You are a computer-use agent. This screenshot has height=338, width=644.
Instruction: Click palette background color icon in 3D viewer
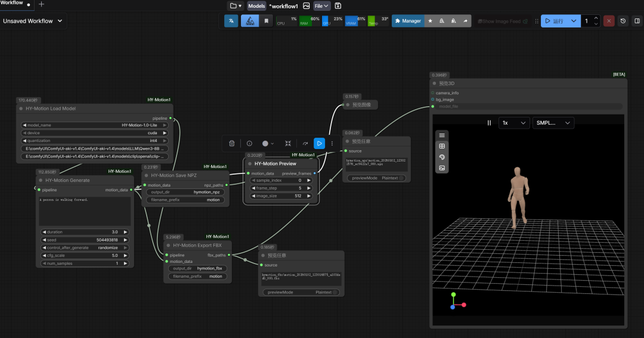pyautogui.click(x=442, y=157)
